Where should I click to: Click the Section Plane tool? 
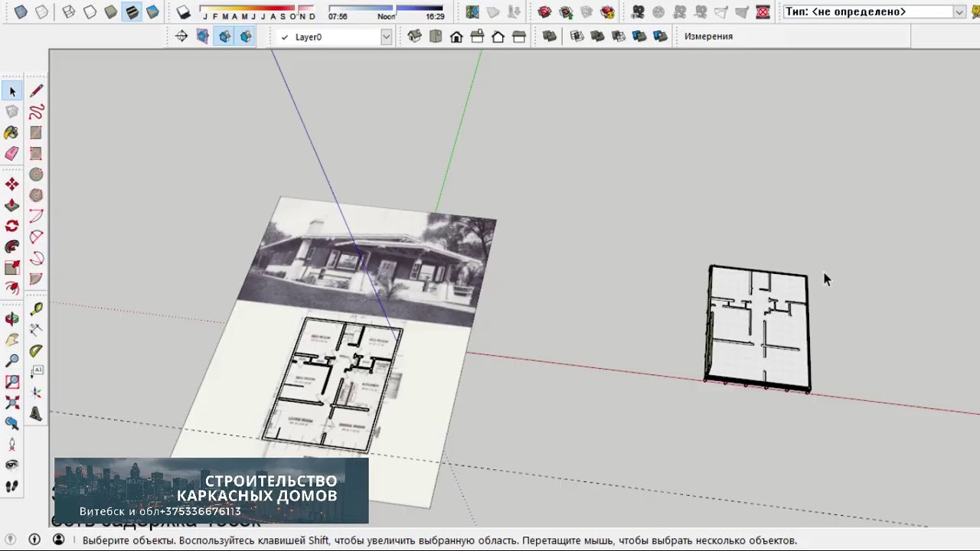(x=181, y=36)
